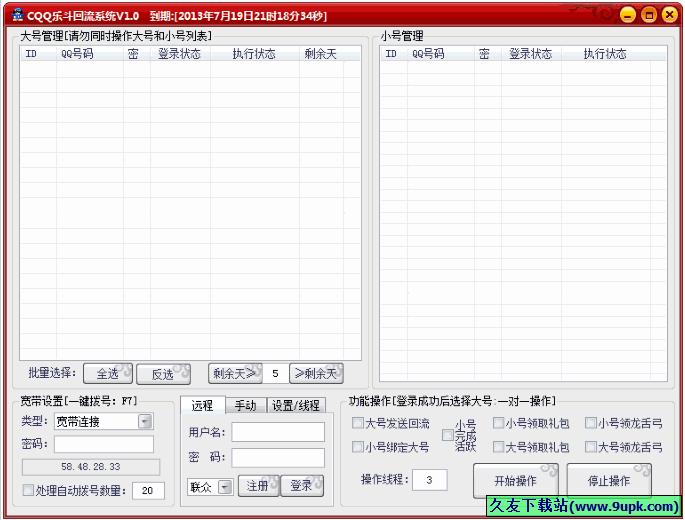Sort 大号管理 list by ID column
The height and width of the screenshot is (520, 685).
(x=38, y=54)
